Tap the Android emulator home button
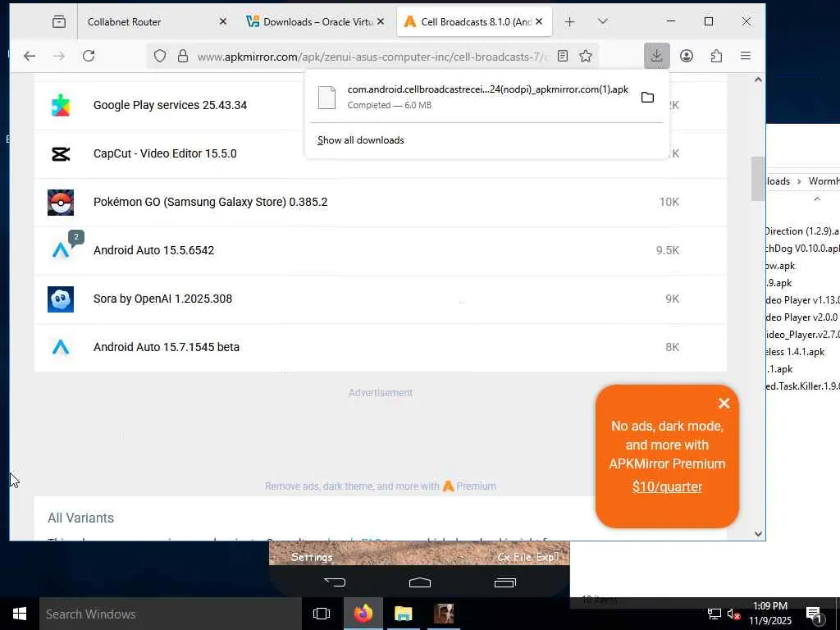 (x=419, y=582)
